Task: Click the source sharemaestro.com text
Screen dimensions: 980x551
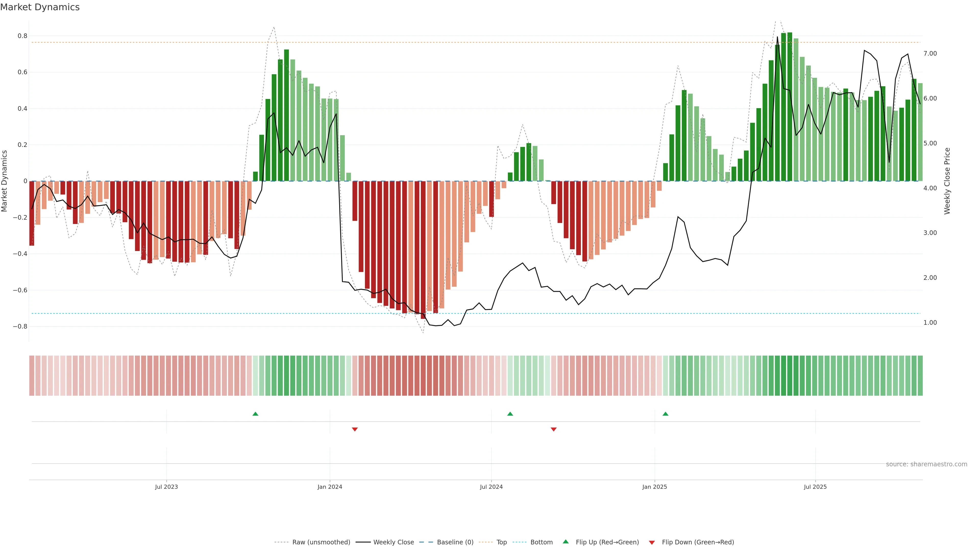Action: coord(926,464)
